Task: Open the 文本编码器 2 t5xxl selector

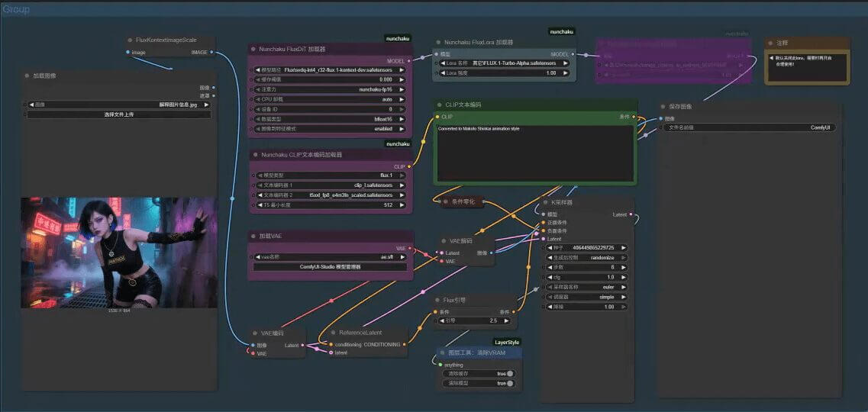Action: pos(331,195)
